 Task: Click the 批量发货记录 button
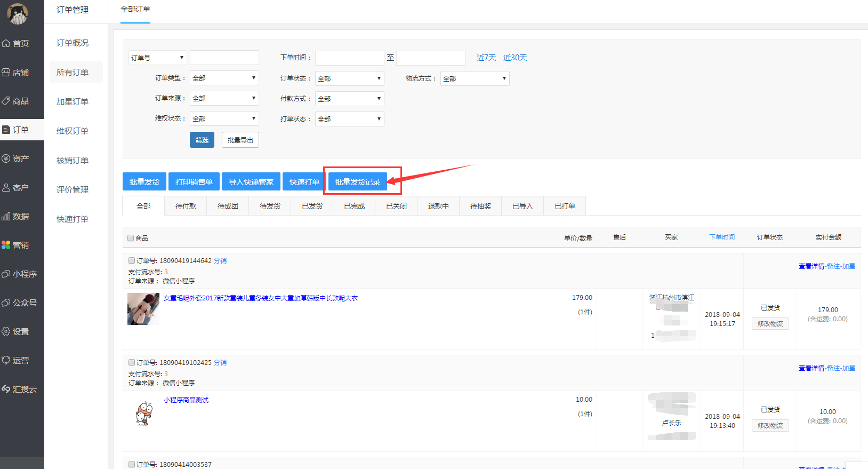357,182
